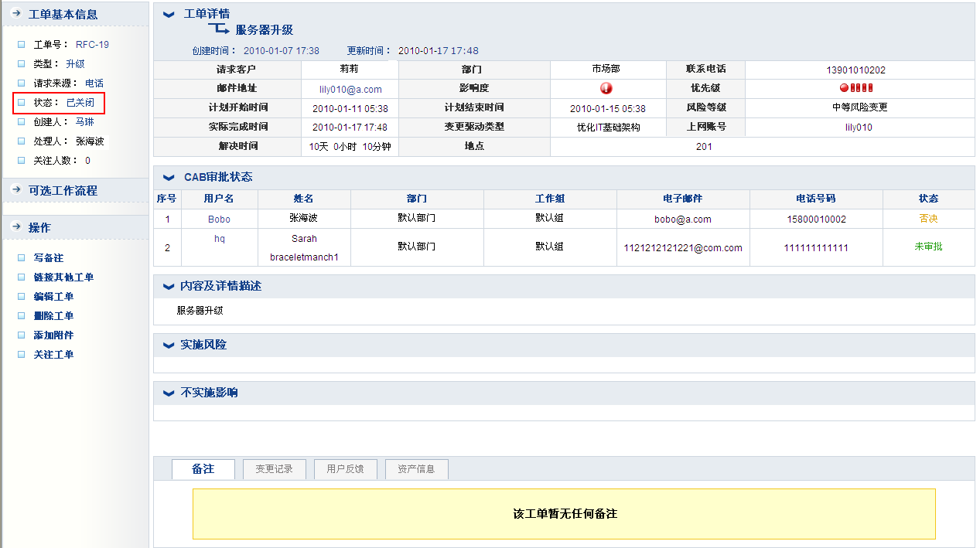980x548 pixels.
Task: Click the 编辑工单 link
Action: pyautogui.click(x=53, y=297)
